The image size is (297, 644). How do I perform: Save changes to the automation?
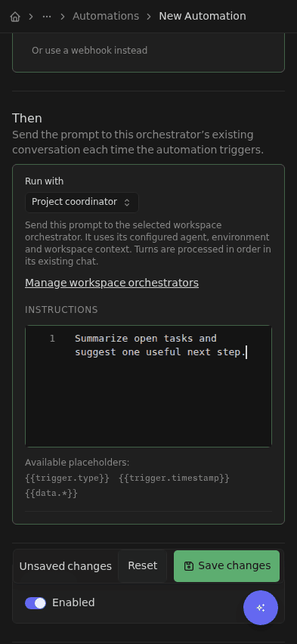point(227,566)
